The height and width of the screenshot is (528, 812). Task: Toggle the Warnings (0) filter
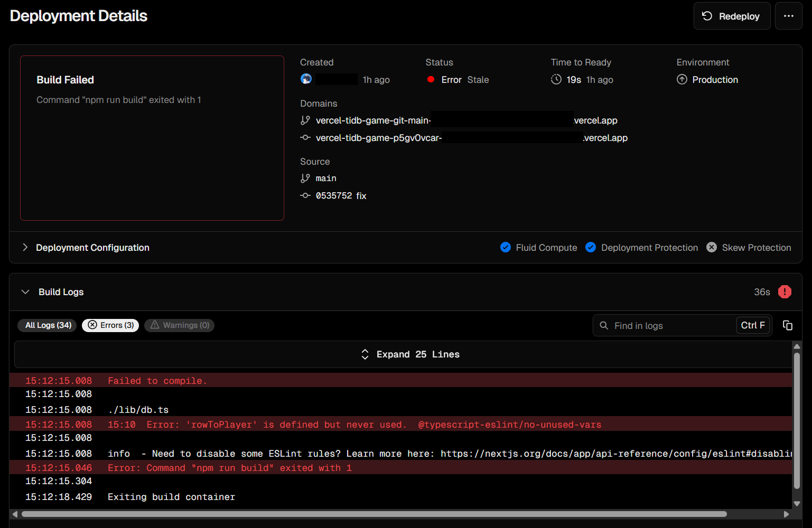click(179, 325)
